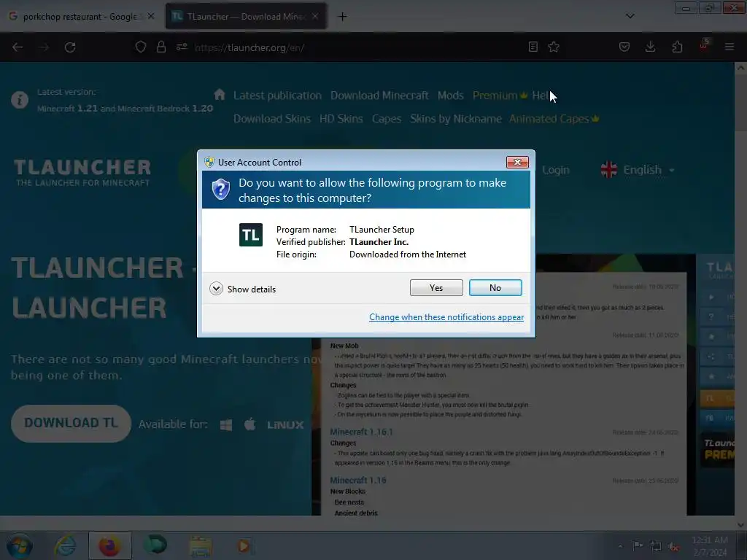Screen dimensions: 747x560
Task: Launch Internet Explorer from the taskbar
Action: 65,545
